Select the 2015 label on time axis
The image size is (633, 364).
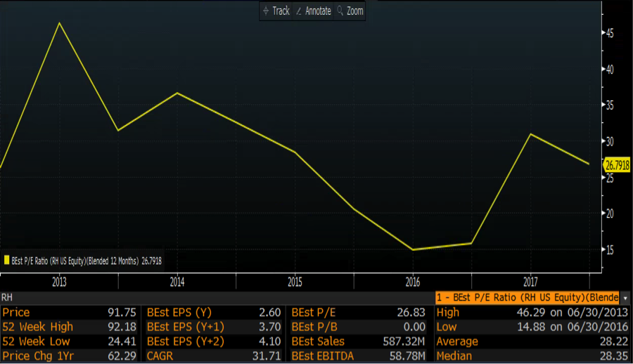[x=295, y=282]
